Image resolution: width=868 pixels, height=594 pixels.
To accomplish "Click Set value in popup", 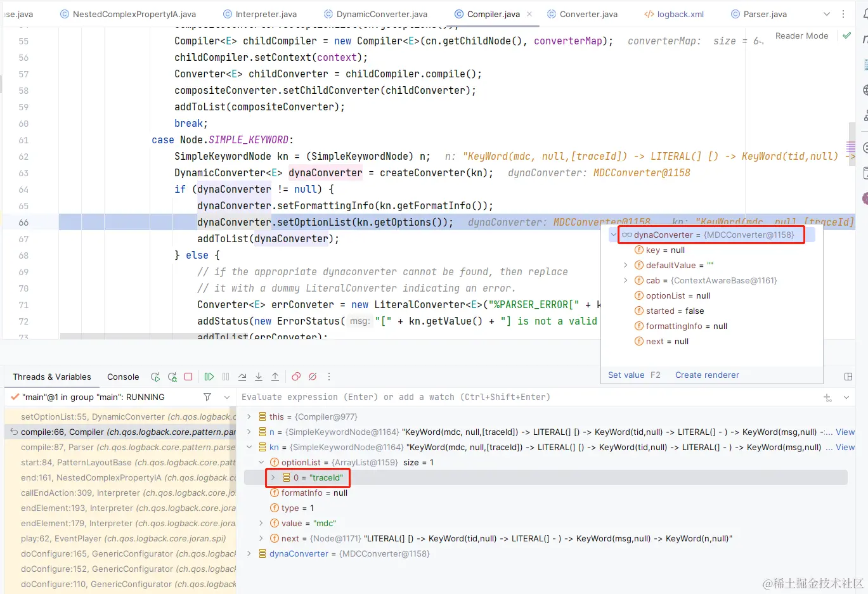I will 626,375.
